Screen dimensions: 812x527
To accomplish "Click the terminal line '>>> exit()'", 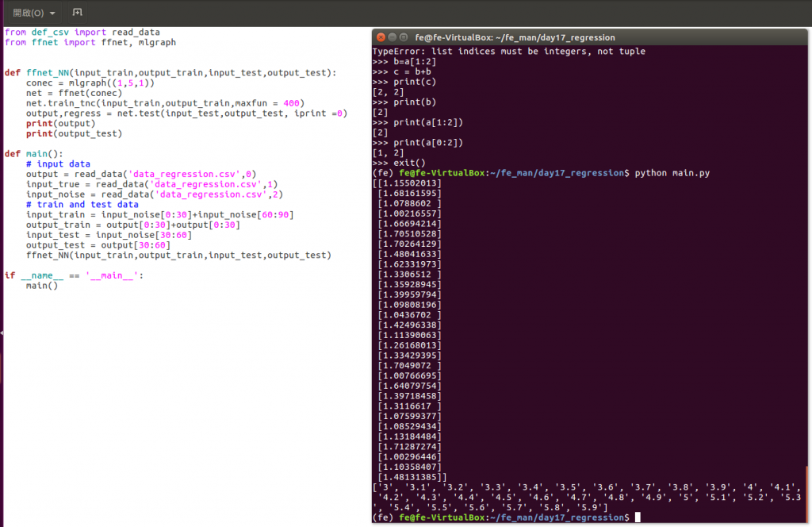I will pos(400,163).
